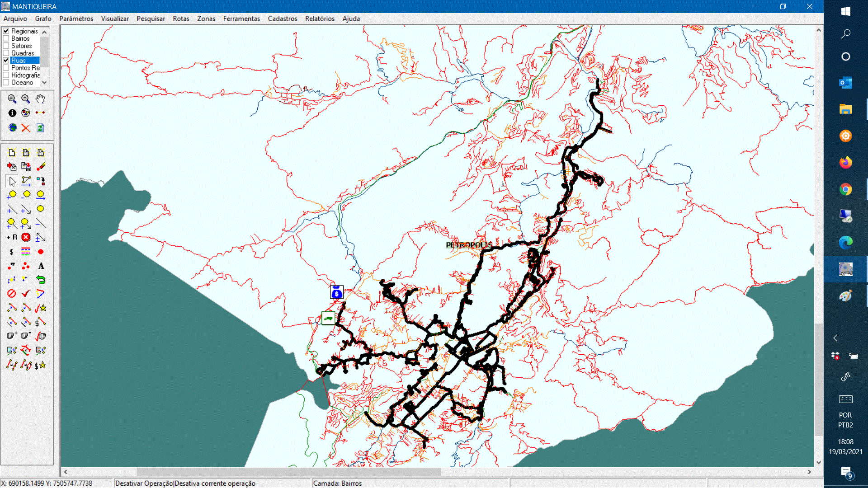Select the zoom in magnifier tool
This screenshot has height=488, width=868.
(x=12, y=99)
